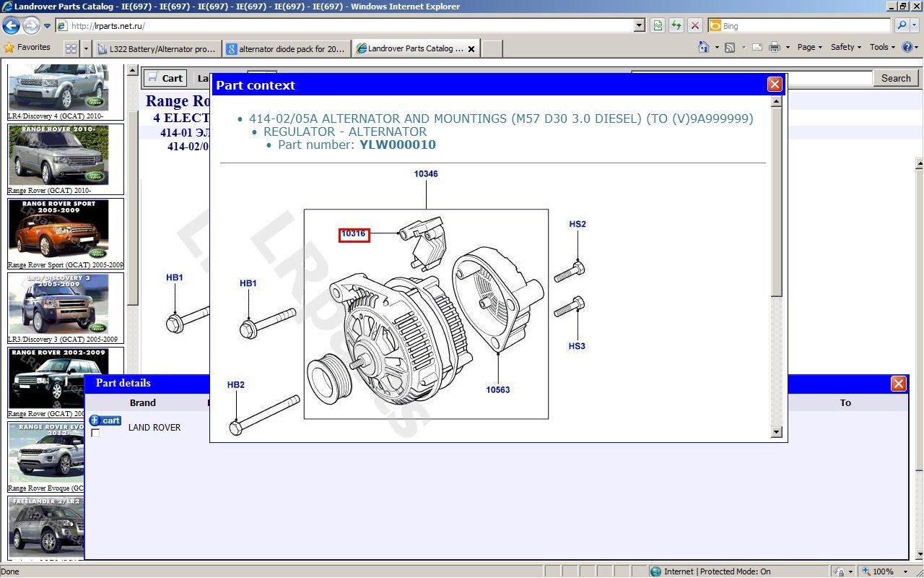Click the Cart button in catalog header
Image resolution: width=924 pixels, height=578 pixels.
(165, 78)
